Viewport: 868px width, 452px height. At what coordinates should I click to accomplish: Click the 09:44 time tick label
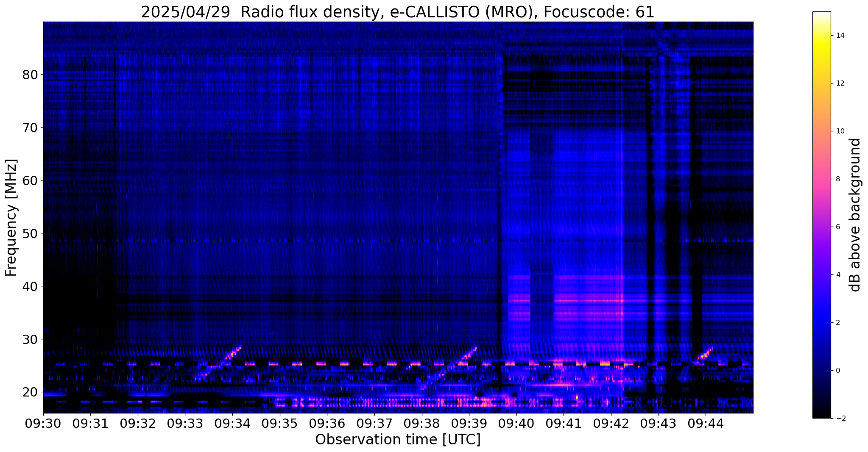[706, 423]
